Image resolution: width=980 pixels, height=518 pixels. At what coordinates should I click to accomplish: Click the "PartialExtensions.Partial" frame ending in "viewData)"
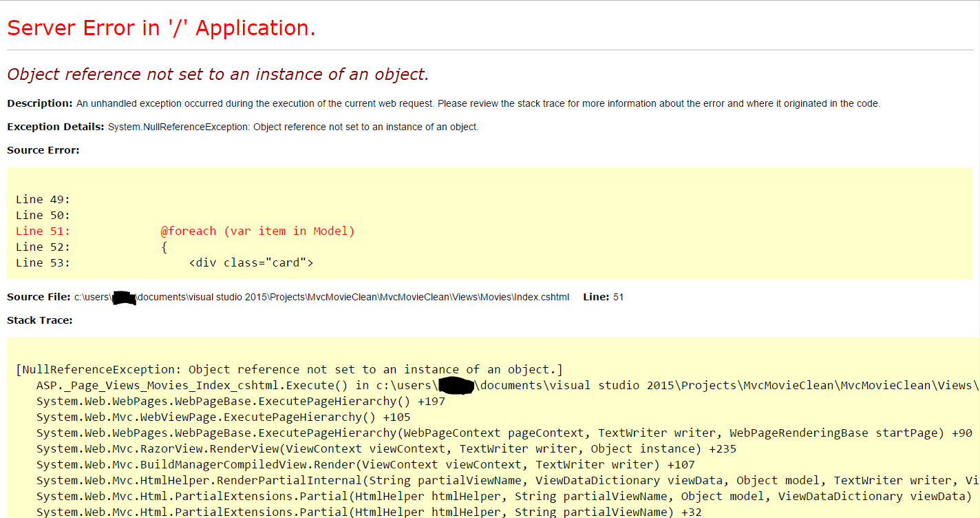point(504,497)
